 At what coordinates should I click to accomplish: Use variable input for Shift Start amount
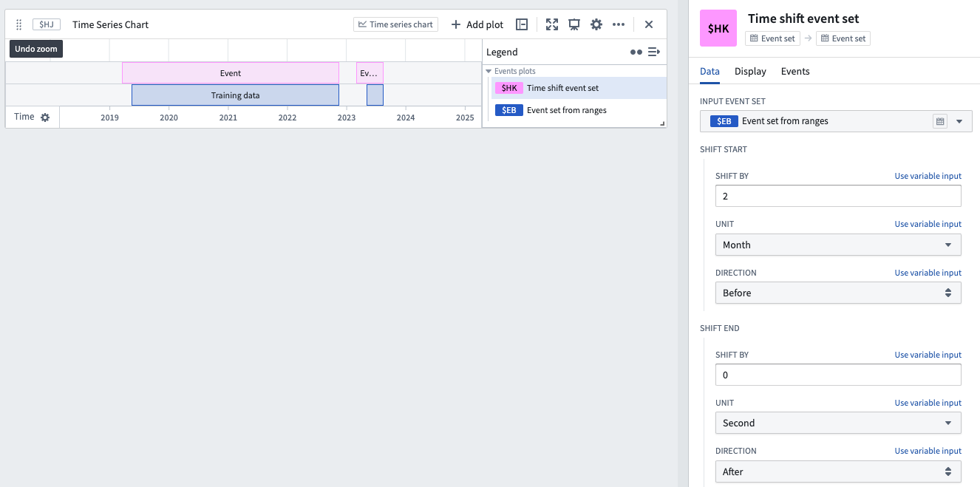coord(928,176)
